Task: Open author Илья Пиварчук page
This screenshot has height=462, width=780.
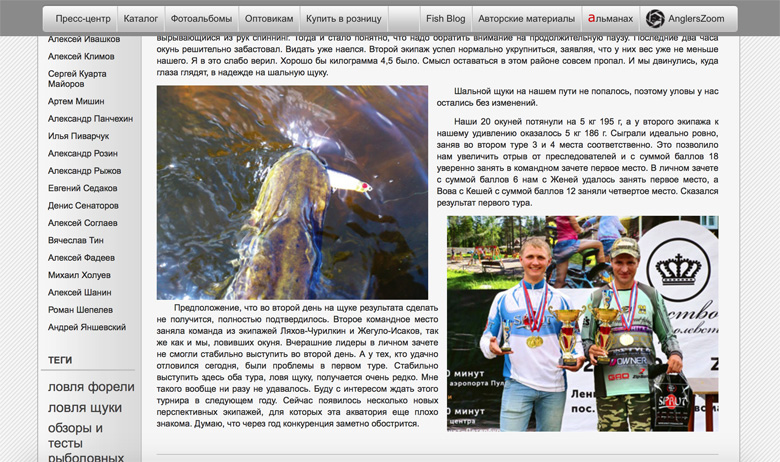Action: point(79,136)
